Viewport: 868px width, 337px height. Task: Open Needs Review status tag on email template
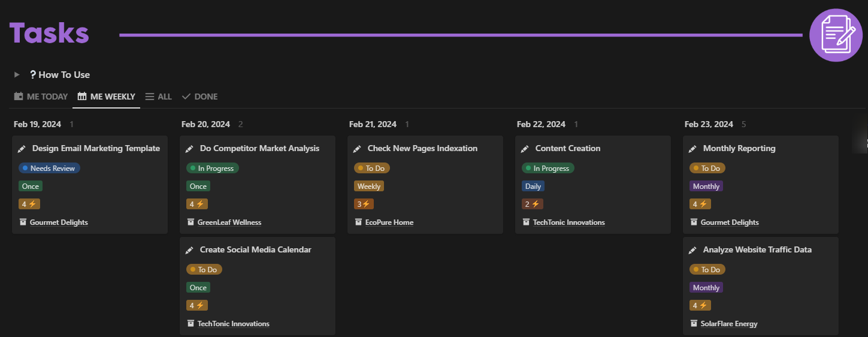click(x=49, y=168)
